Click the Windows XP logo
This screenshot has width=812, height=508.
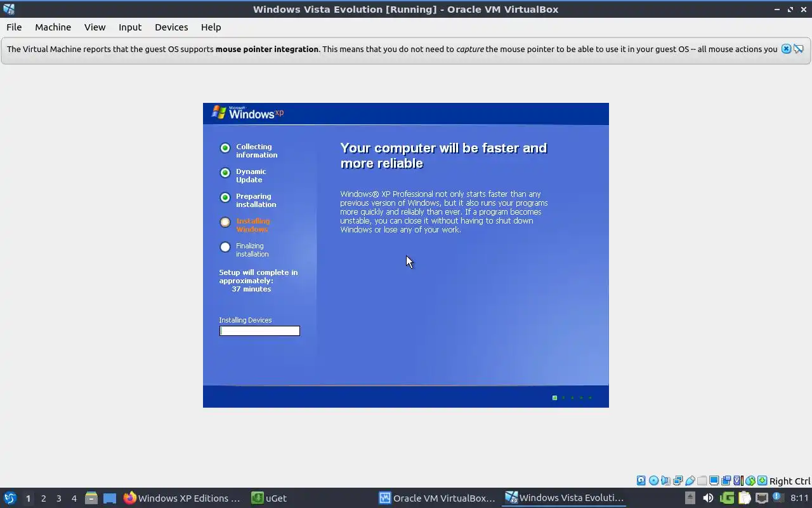coord(247,112)
